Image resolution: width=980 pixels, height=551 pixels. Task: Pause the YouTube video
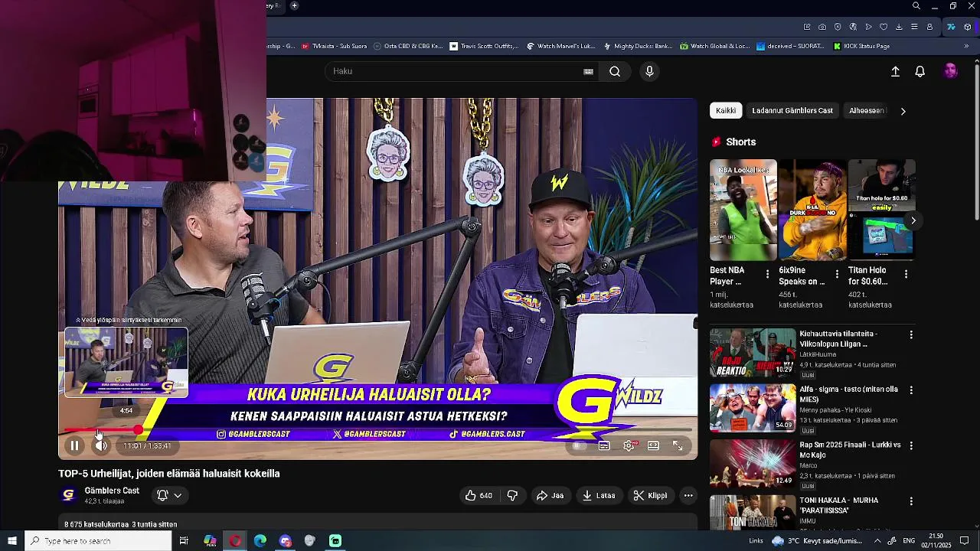74,445
